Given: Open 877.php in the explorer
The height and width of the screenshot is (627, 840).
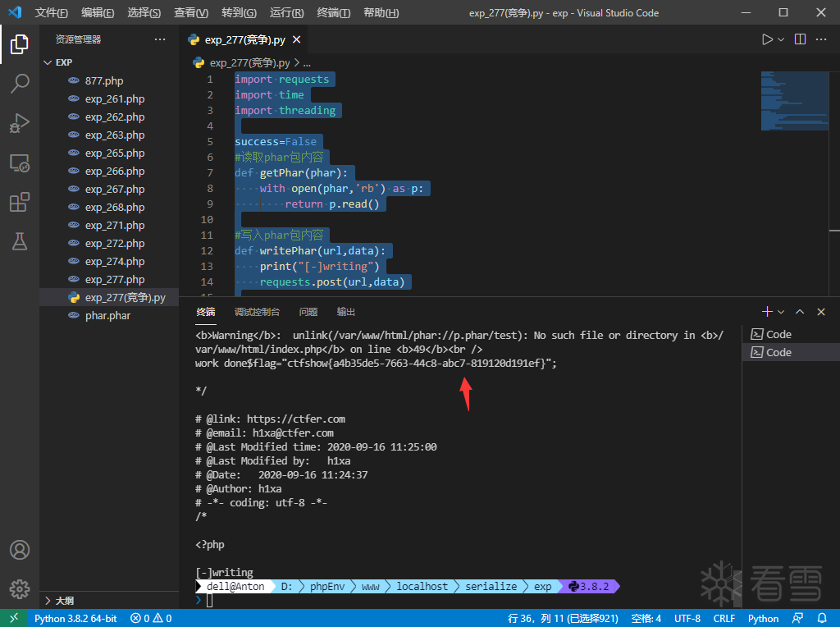Looking at the screenshot, I should (109, 81).
